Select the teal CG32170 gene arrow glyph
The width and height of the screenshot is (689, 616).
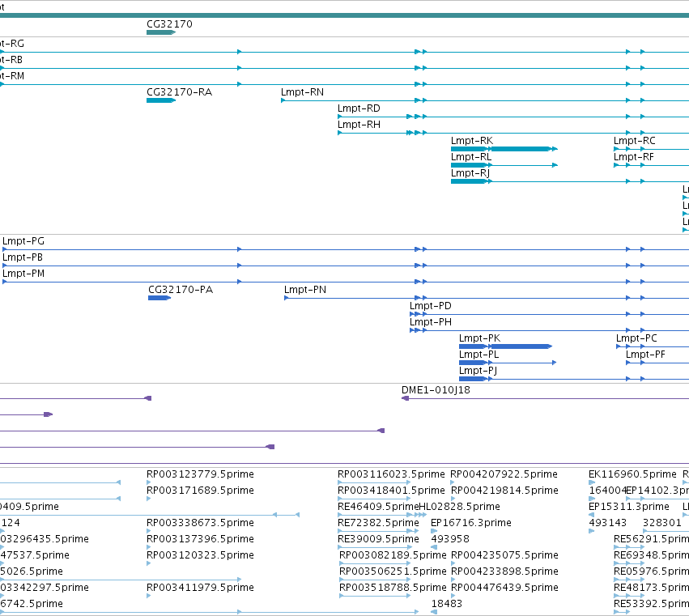pyautogui.click(x=161, y=32)
